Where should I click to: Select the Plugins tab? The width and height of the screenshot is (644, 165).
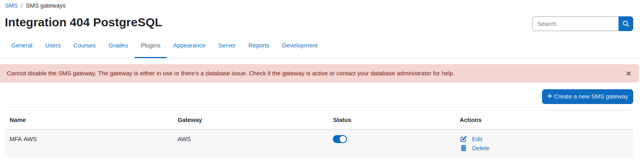click(x=151, y=45)
